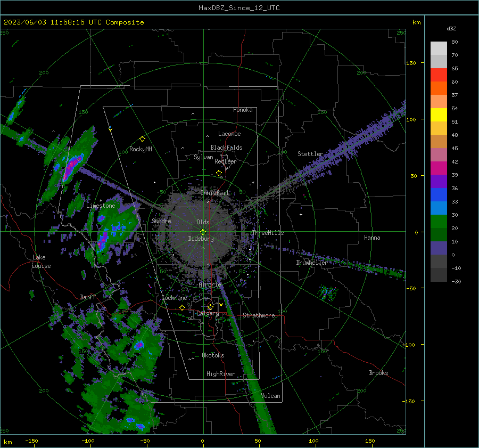Click the Innisfail label
The image size is (479, 448).
pyautogui.click(x=215, y=193)
